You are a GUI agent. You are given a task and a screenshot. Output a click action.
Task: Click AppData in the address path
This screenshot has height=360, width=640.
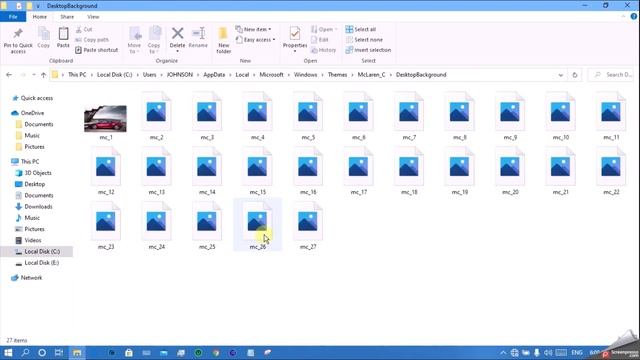tap(214, 75)
